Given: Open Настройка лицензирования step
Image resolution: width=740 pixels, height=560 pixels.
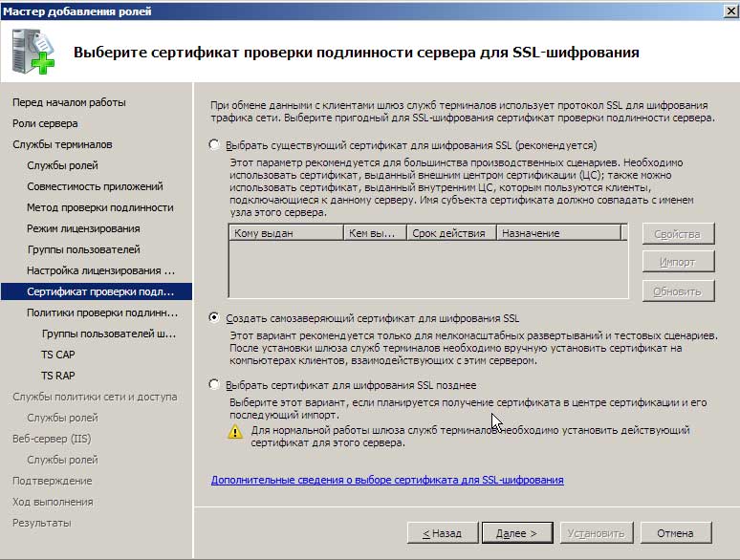Looking at the screenshot, I should [x=100, y=270].
